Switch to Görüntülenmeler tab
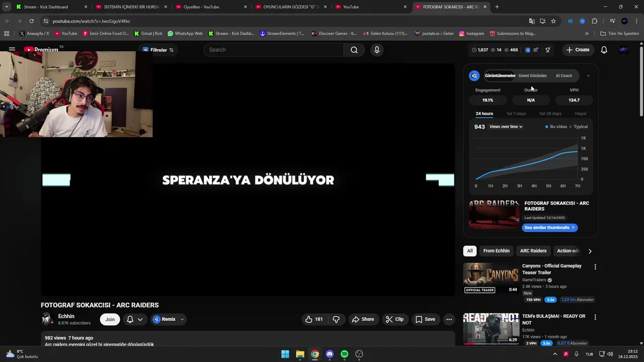Viewport: 644px width, 362px height. click(x=500, y=76)
